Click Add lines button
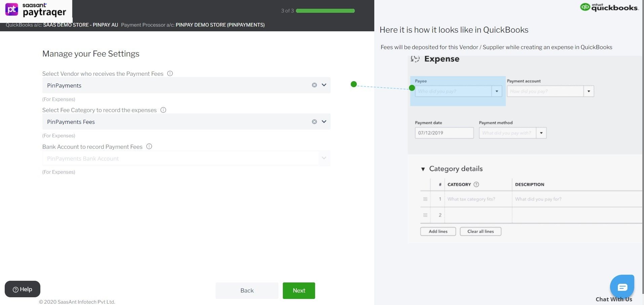644x305 pixels. point(438,232)
